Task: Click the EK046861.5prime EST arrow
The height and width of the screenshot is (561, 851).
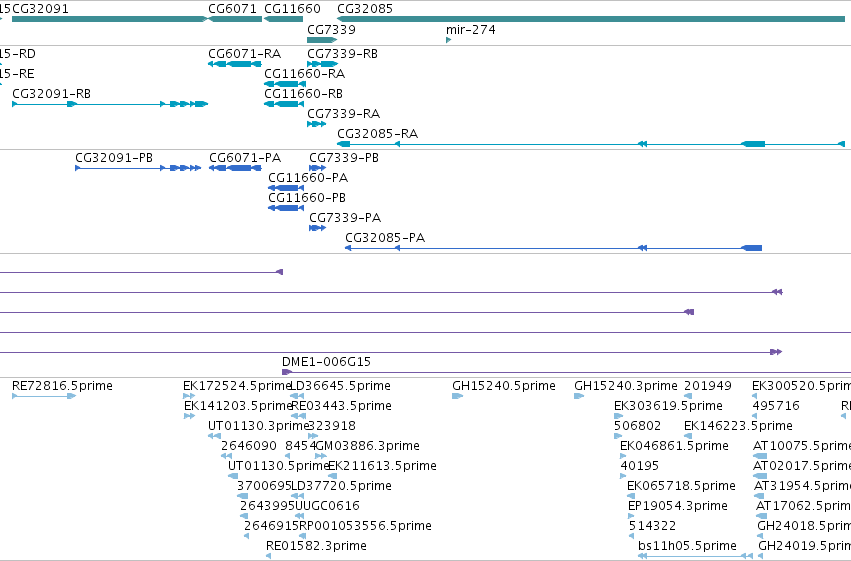Action: [x=623, y=456]
